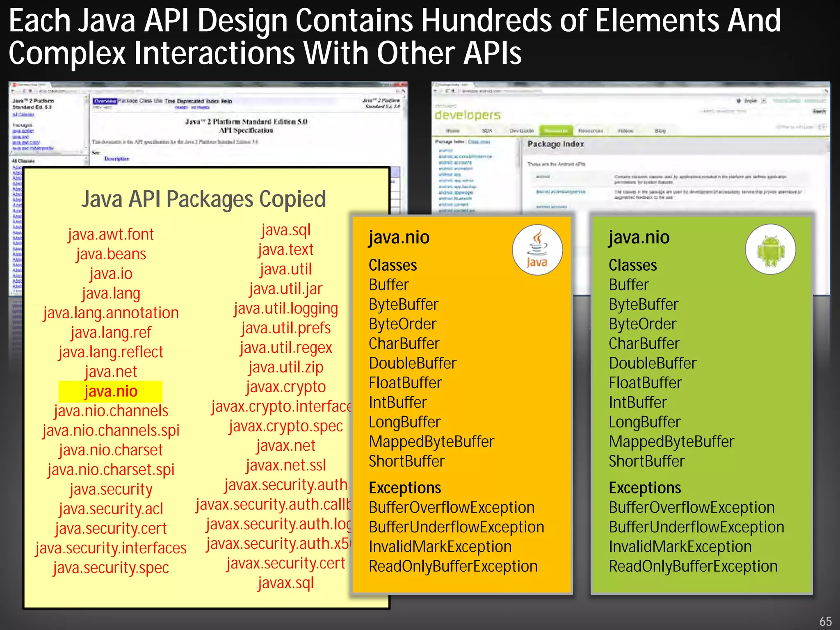
Task: Open the Dev Guide tab
Action: point(521,131)
